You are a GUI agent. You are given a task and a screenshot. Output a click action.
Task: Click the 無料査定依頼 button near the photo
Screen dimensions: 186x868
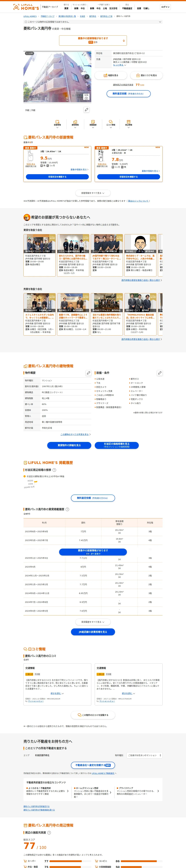[x=128, y=94]
